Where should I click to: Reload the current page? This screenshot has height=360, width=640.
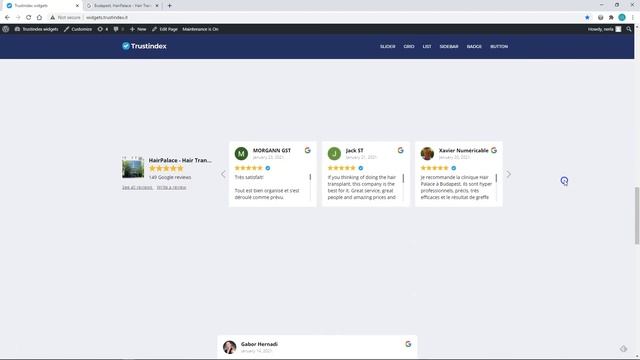[29, 18]
